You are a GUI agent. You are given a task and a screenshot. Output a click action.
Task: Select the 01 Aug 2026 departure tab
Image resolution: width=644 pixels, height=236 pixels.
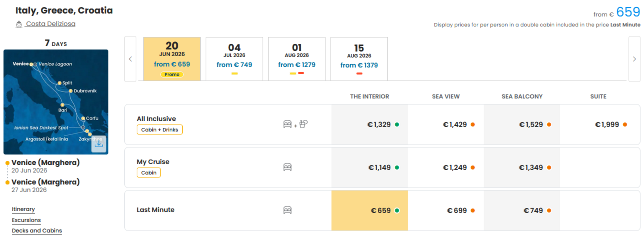coord(297,59)
